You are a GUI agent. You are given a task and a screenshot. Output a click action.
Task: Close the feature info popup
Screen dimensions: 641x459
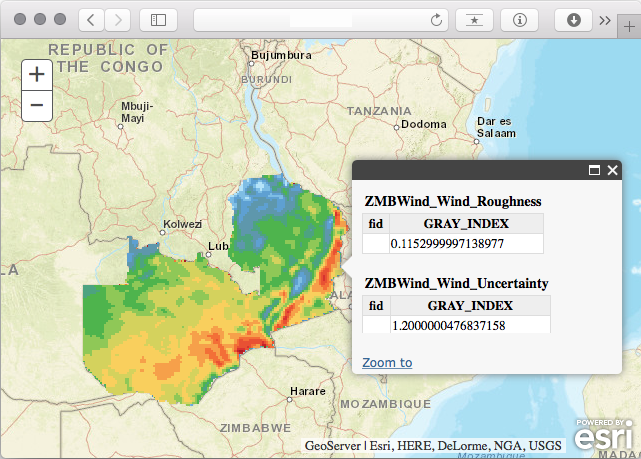[x=612, y=170]
